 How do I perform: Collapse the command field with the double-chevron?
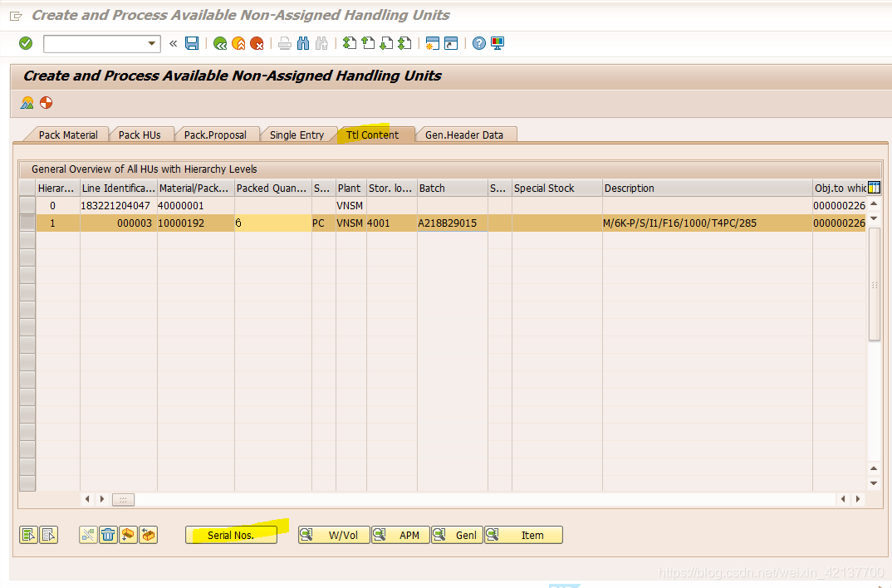click(173, 43)
